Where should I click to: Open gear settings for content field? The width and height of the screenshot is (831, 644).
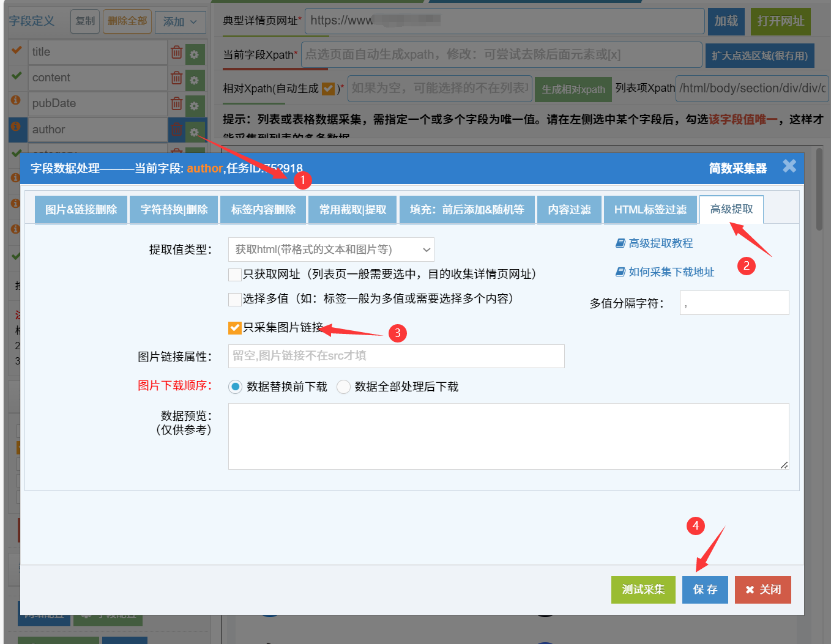click(x=195, y=80)
